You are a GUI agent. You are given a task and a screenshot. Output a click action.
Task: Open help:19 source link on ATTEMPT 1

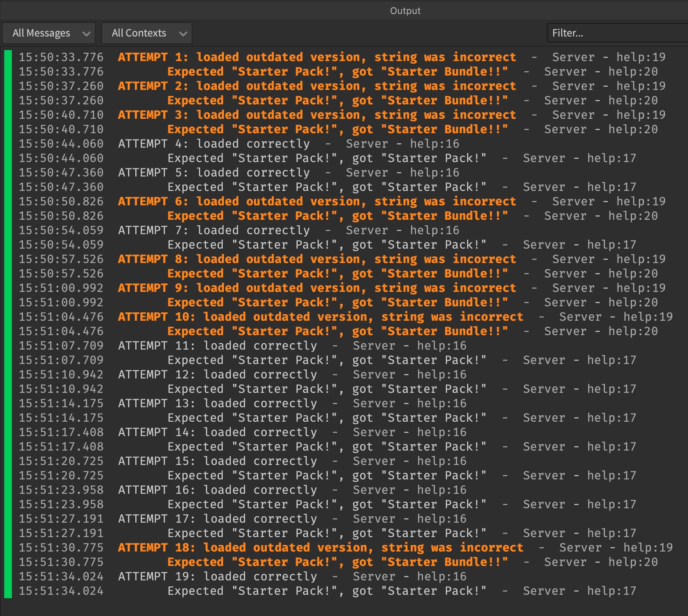(641, 57)
